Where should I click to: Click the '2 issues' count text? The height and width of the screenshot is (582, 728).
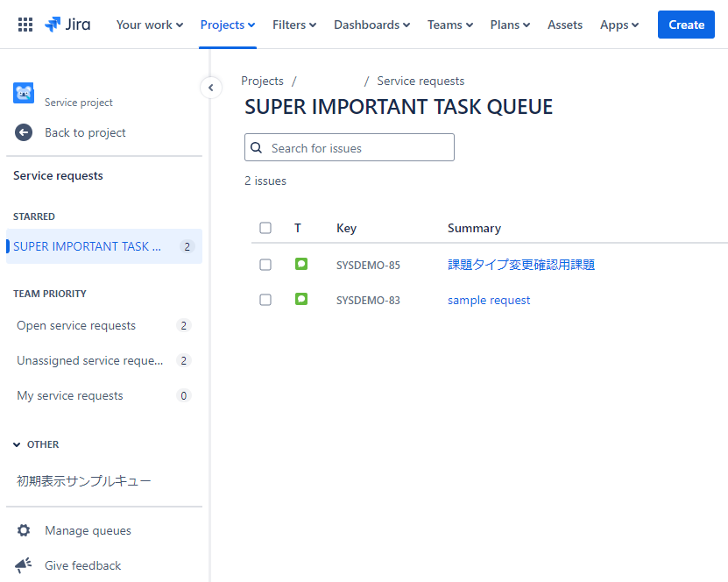click(x=265, y=181)
